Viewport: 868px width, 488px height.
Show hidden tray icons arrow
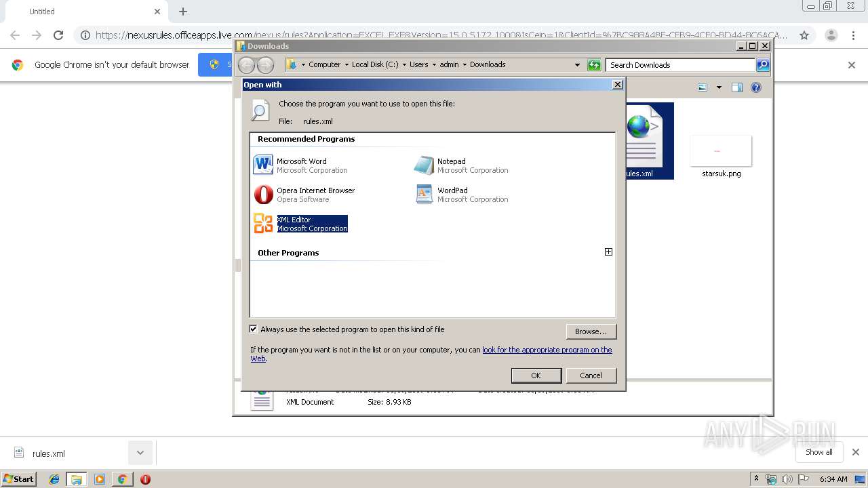757,479
